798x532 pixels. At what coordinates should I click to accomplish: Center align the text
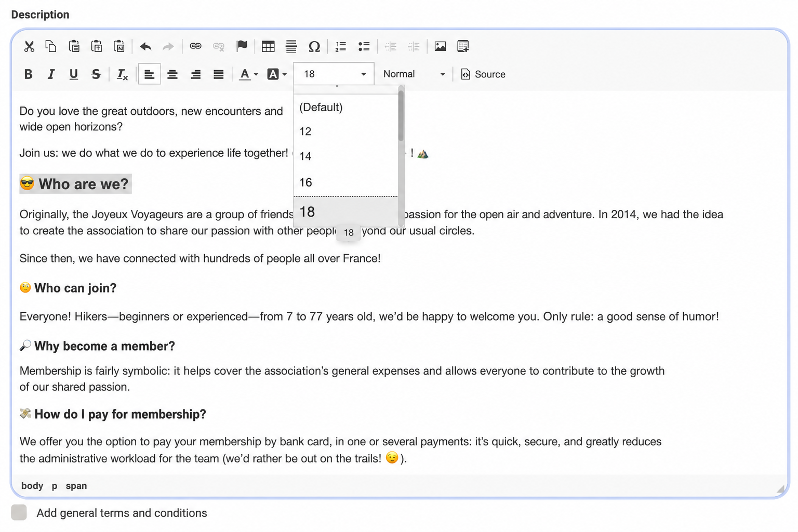(x=172, y=74)
